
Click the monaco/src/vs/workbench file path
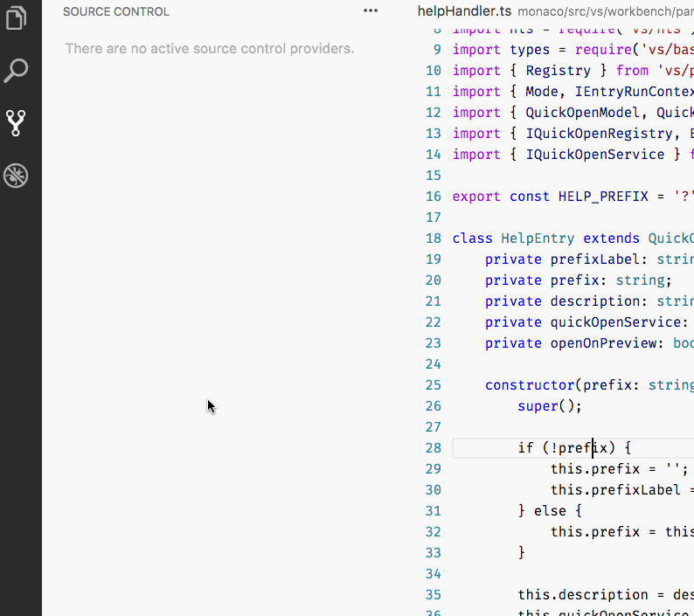tap(606, 11)
